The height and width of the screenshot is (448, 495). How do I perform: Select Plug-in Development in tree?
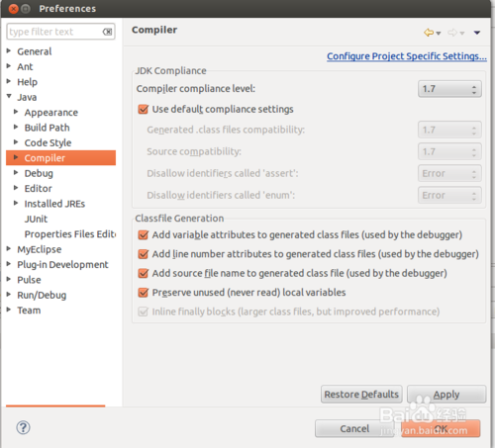62,264
